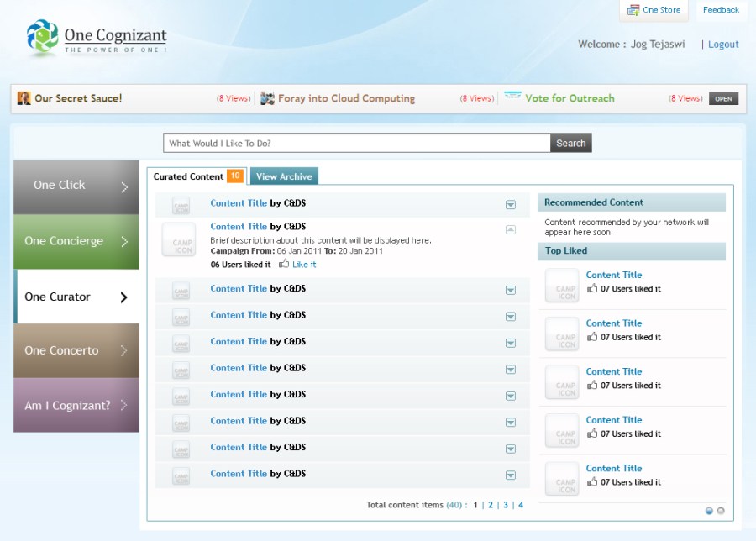This screenshot has height=541, width=756.
Task: Select the first carousel dot under Top Liked
Action: (x=709, y=510)
